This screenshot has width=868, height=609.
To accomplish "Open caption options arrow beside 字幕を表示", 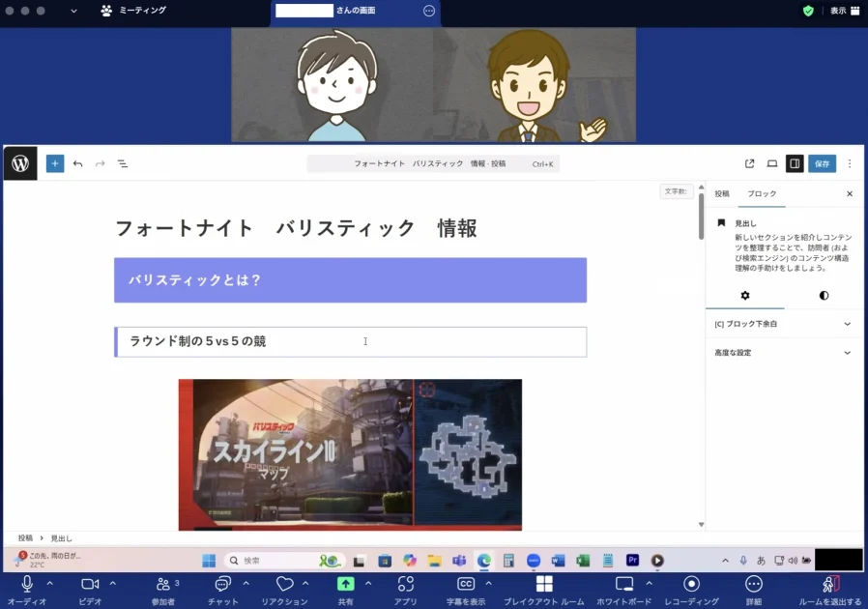I will (x=489, y=583).
